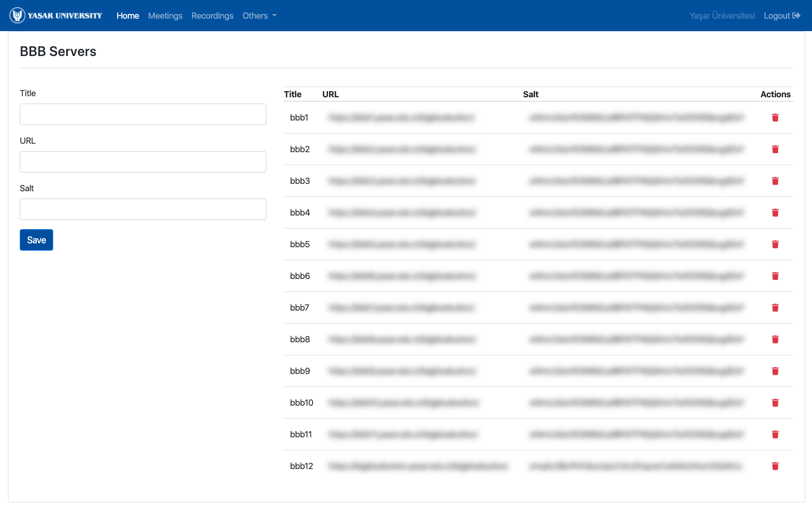The image size is (812, 516).
Task: Click Logout to sign out
Action: pos(778,15)
